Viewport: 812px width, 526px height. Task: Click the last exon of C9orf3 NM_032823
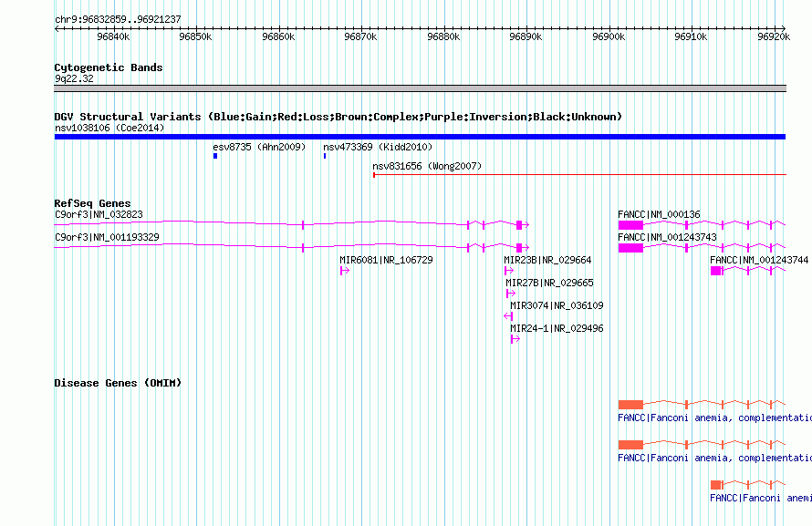coord(519,225)
